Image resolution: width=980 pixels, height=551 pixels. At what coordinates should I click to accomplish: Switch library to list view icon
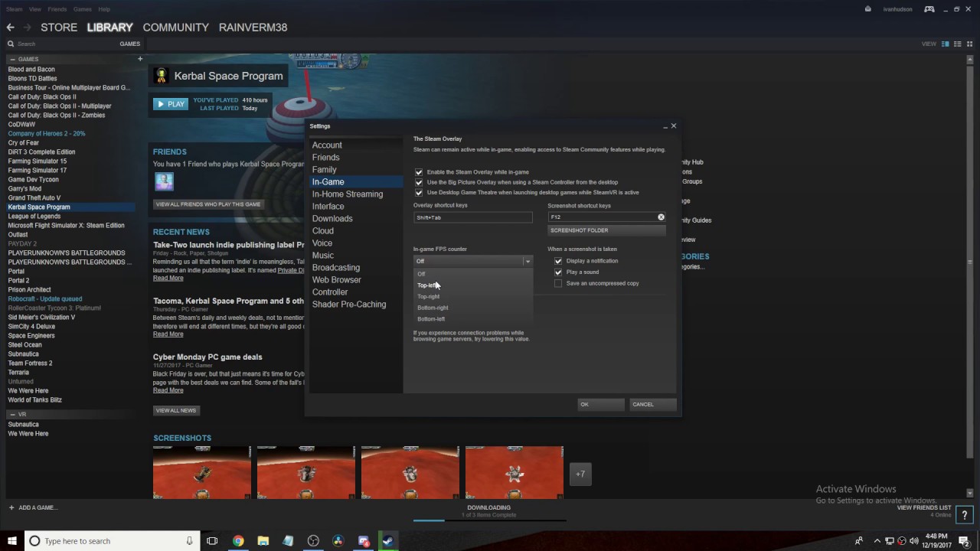(956, 44)
